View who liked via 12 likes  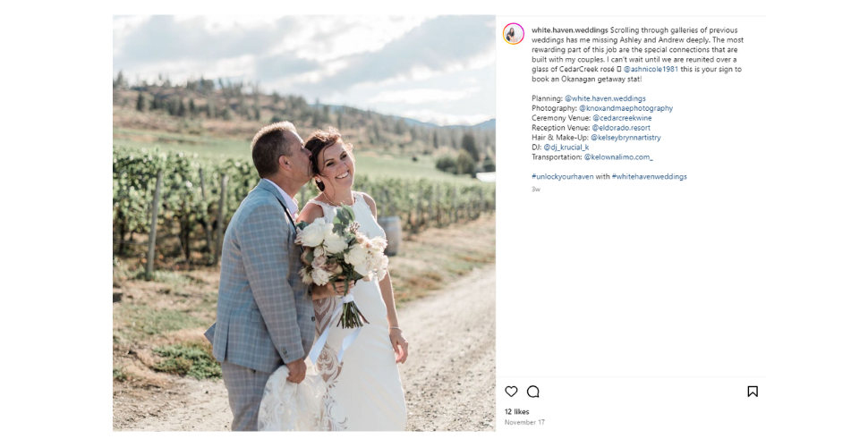(516, 411)
